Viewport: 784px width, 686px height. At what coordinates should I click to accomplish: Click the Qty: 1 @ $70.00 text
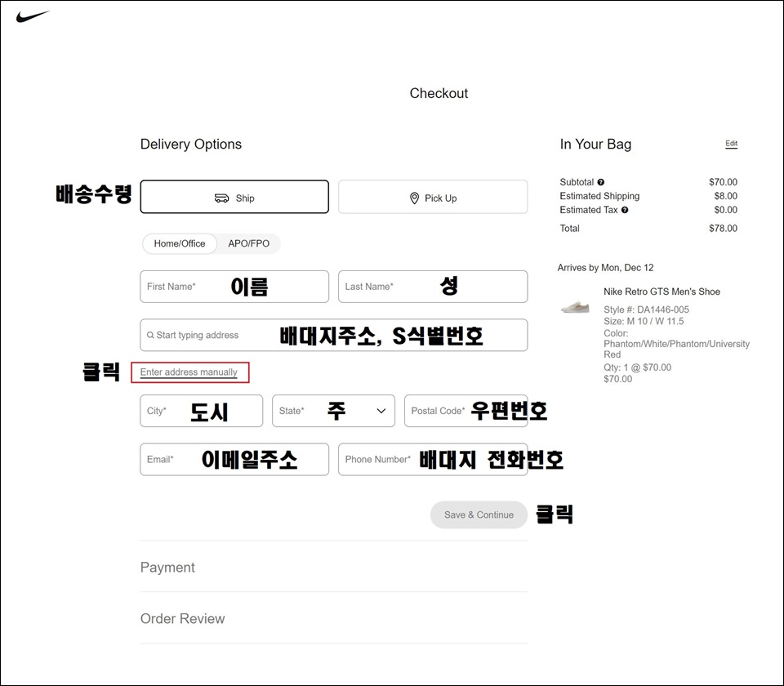pyautogui.click(x=638, y=367)
